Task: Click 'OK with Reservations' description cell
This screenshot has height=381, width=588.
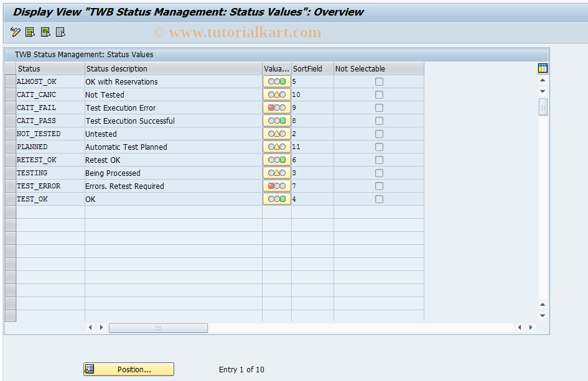Action: [x=174, y=81]
